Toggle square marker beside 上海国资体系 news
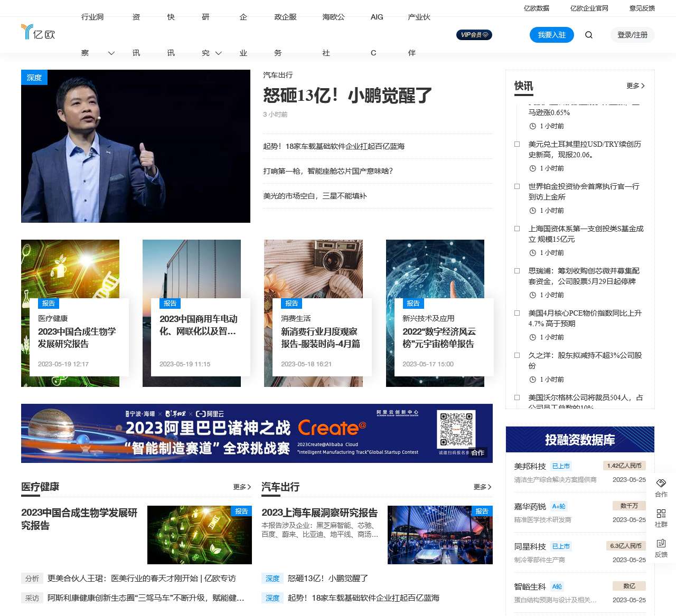676x616 pixels. pyautogui.click(x=517, y=229)
